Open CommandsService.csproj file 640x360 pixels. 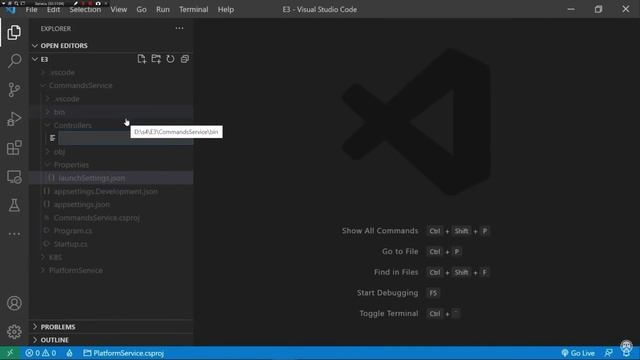click(x=111, y=218)
